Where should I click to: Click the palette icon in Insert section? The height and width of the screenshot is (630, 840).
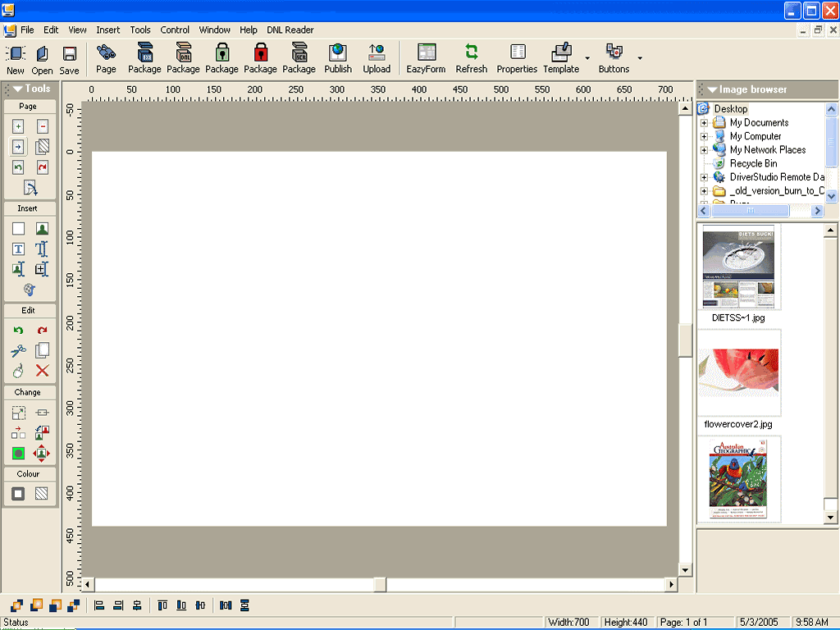coord(30,290)
